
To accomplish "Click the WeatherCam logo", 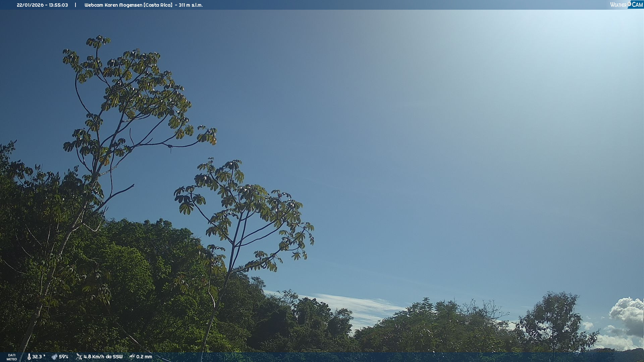I will [626, 5].
